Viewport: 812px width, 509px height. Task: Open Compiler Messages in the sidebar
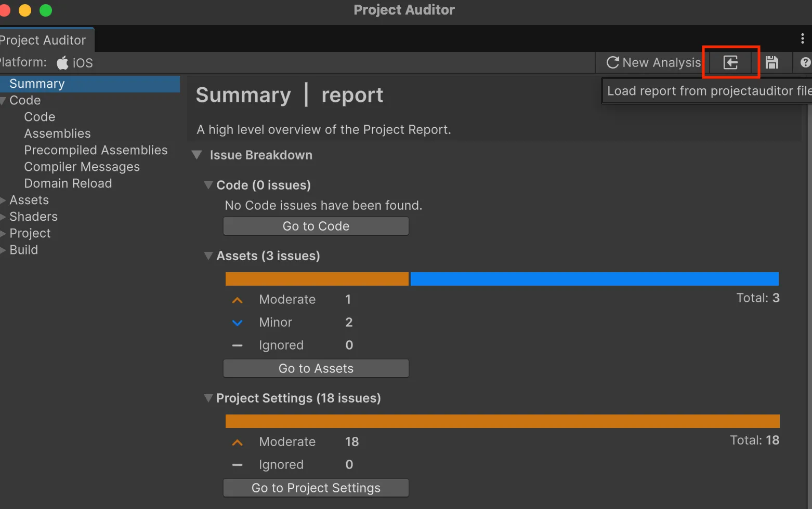[x=82, y=167]
